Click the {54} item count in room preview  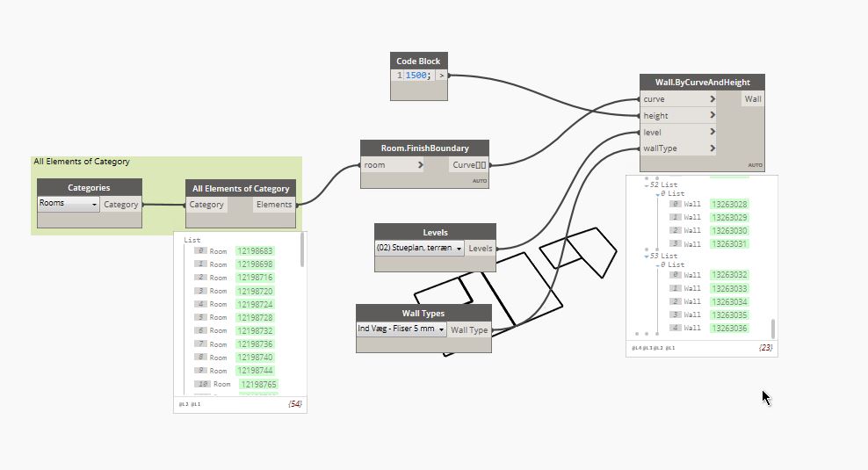coord(295,404)
